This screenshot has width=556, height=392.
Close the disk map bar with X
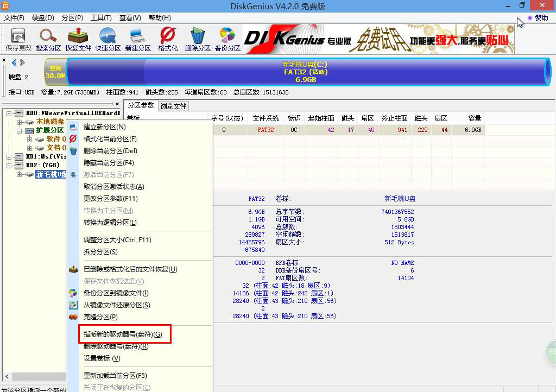coord(4,60)
